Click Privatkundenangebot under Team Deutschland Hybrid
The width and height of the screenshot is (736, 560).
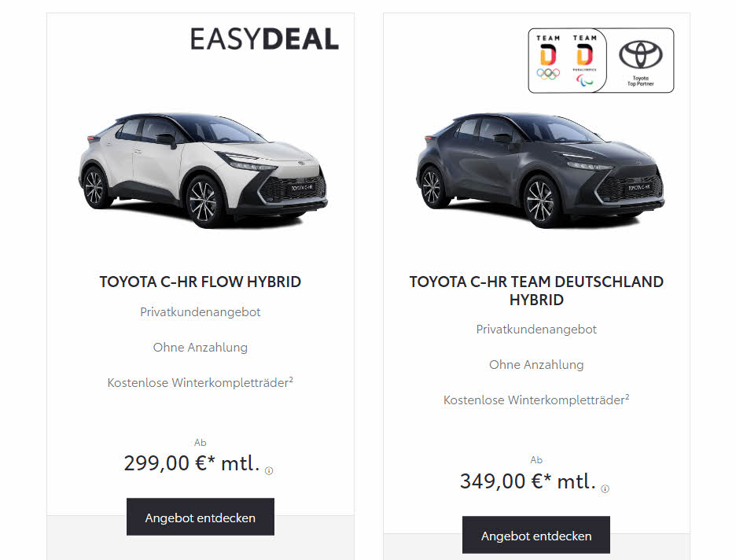pyautogui.click(x=536, y=330)
